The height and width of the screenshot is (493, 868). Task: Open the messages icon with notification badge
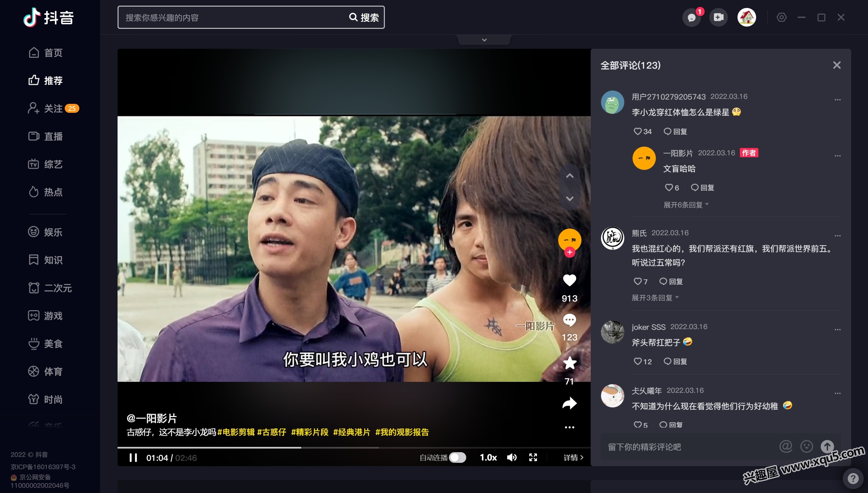(x=691, y=17)
